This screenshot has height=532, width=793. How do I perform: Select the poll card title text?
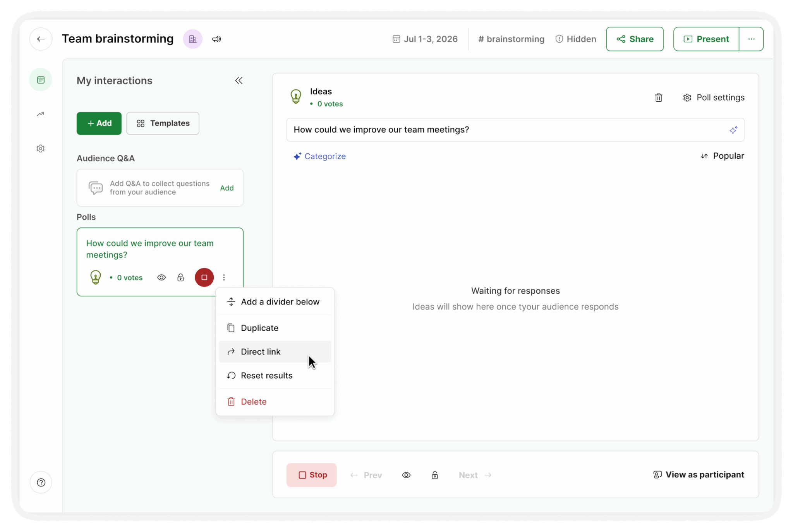[x=149, y=249]
